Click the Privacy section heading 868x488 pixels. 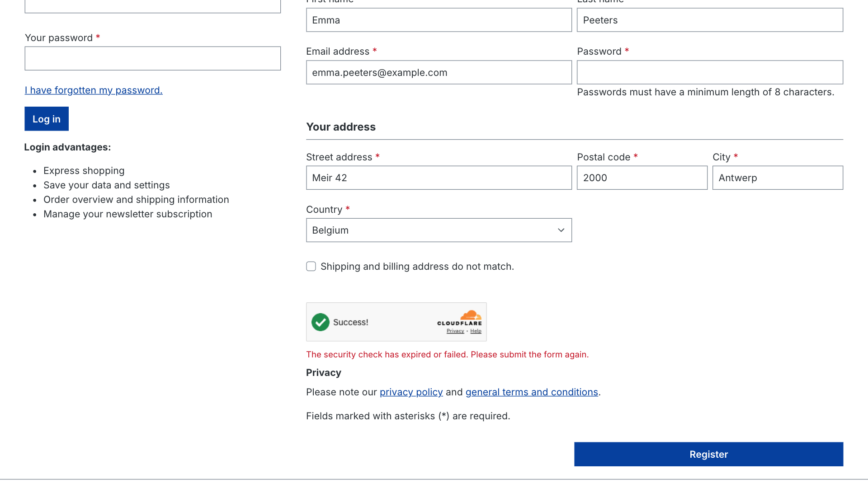(324, 372)
